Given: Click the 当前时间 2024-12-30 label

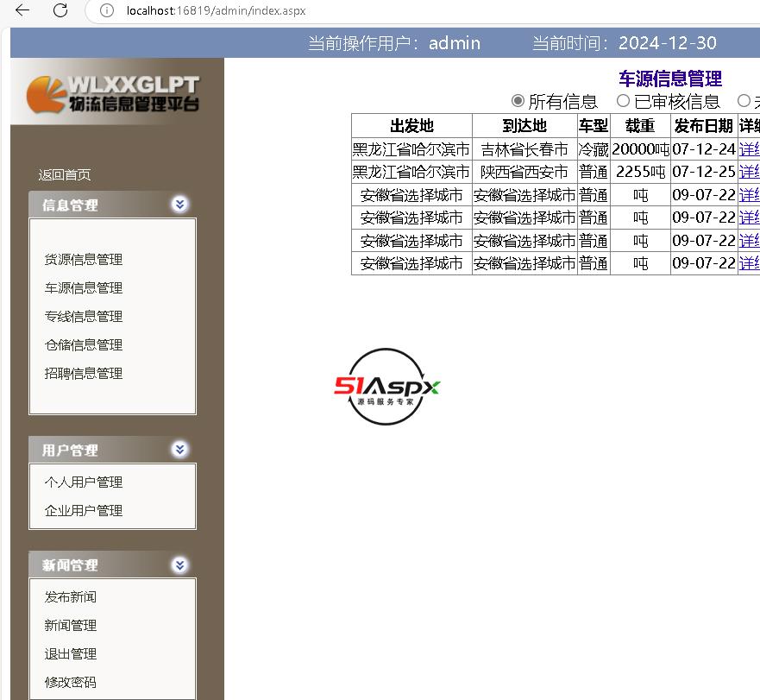Looking at the screenshot, I should (625, 43).
